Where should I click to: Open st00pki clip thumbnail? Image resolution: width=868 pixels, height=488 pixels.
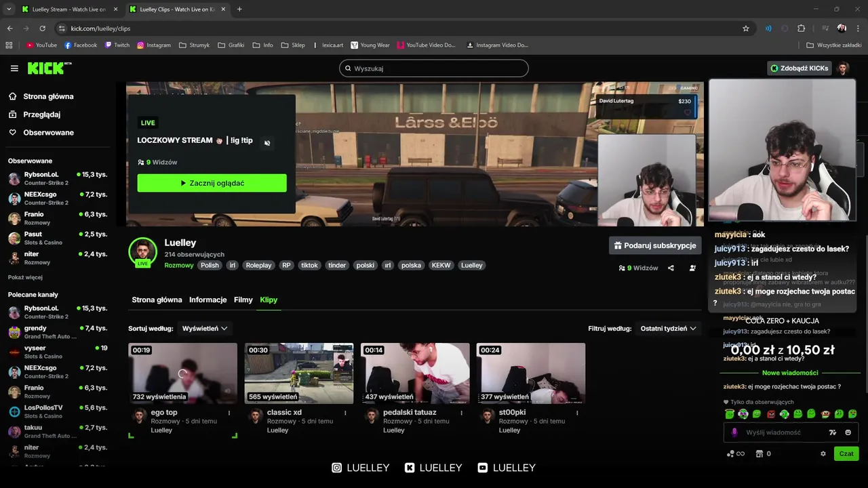tap(531, 373)
